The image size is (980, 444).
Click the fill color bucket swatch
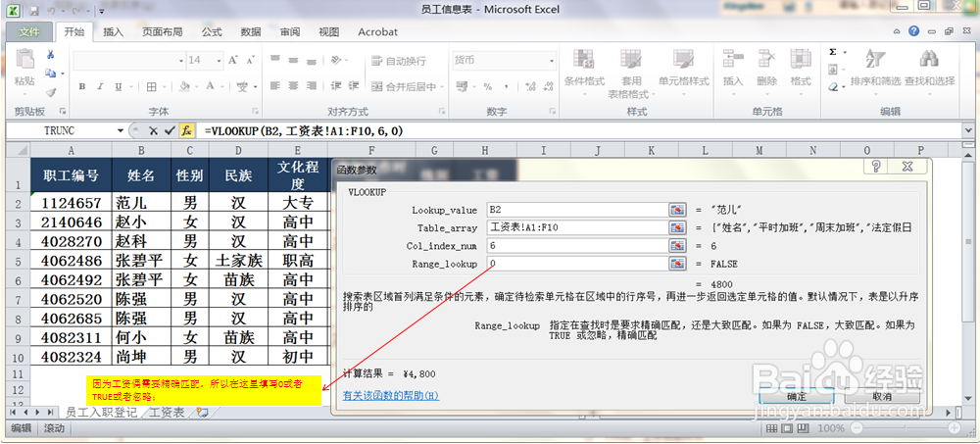(185, 87)
